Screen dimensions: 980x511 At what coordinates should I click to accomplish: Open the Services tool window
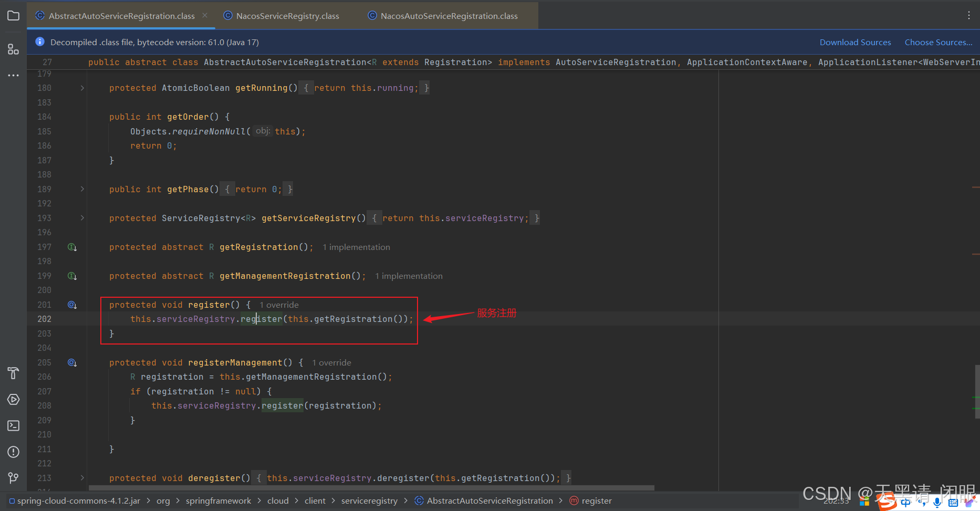click(13, 400)
